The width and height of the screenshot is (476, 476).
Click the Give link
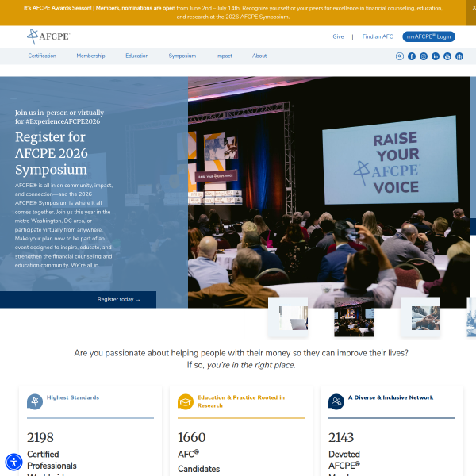(338, 36)
